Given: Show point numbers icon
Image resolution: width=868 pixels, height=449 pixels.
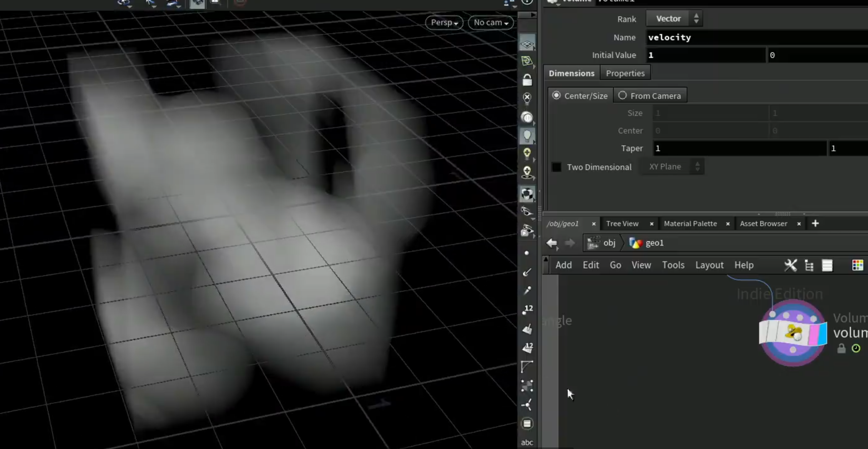Looking at the screenshot, I should 527,310.
